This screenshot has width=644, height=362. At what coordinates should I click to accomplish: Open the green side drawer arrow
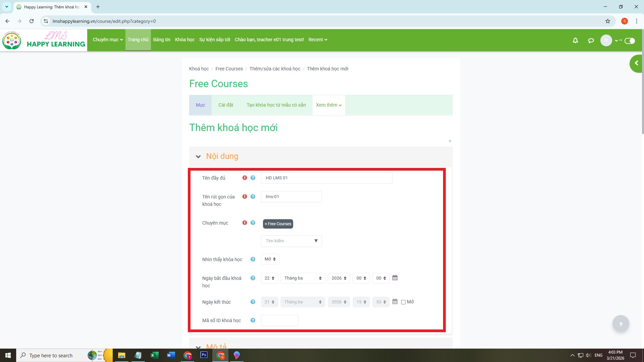(x=636, y=63)
